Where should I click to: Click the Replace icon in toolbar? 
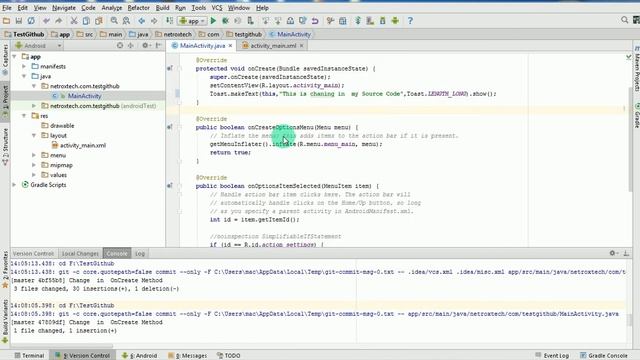tap(127, 21)
